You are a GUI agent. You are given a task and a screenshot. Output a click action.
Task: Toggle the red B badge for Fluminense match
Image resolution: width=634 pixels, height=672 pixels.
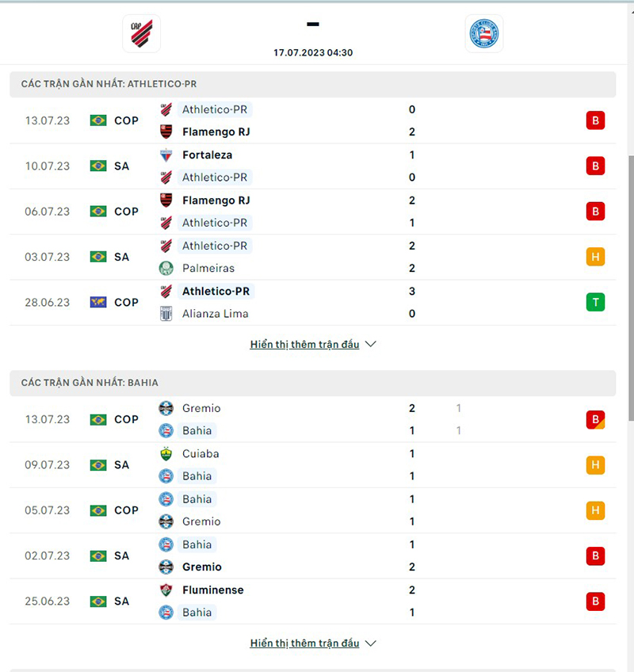click(x=595, y=601)
